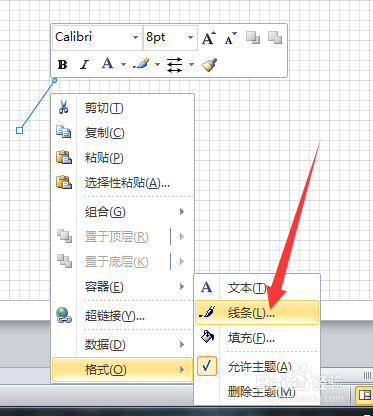Select 线条(L)... in the format submenu
This screenshot has height=416, width=373.
257,313
